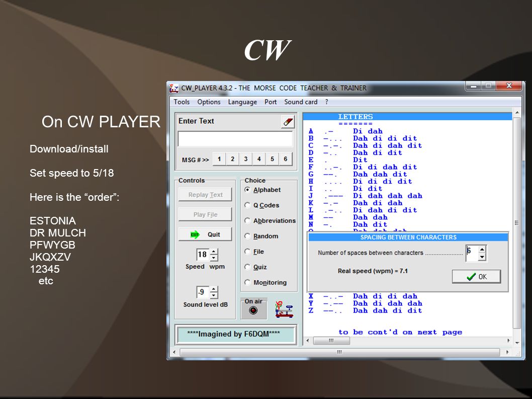This screenshot has height=399, width=532.
Task: Click the letters list horizontal scrollbar thumb
Action: tap(331, 341)
